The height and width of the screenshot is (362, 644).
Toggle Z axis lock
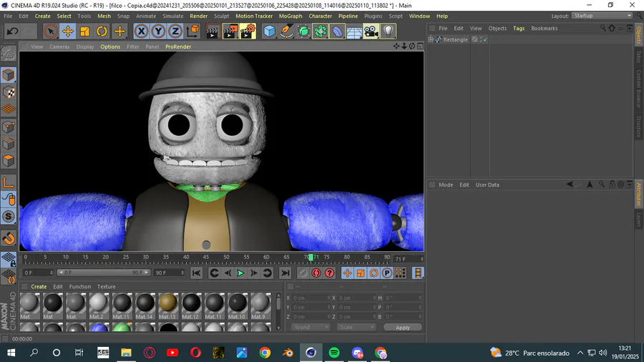(175, 31)
